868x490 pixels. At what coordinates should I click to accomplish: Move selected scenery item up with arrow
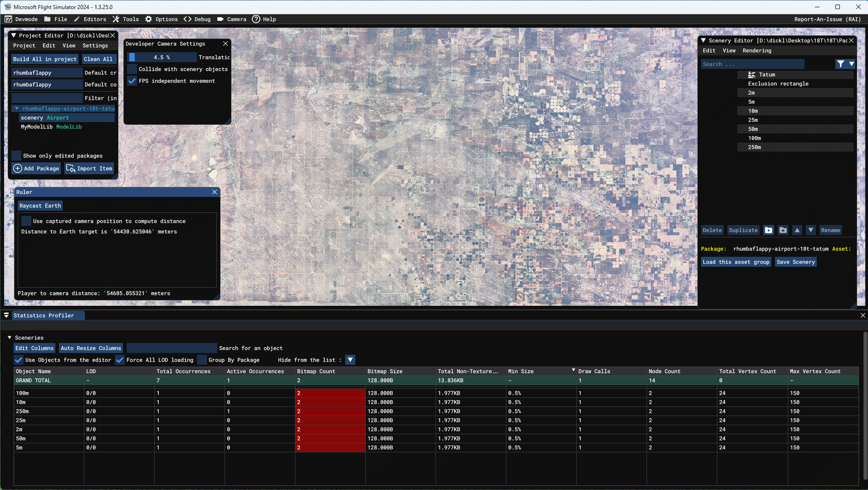(x=797, y=230)
